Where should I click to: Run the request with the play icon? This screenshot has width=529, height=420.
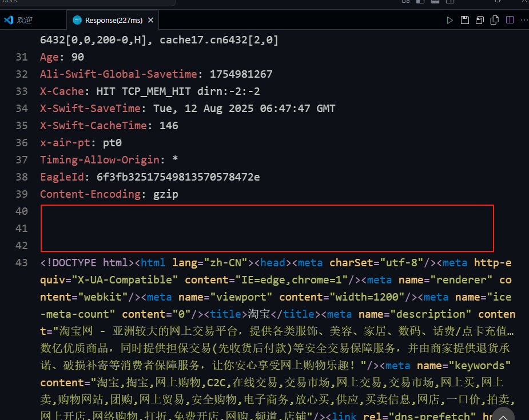click(450, 20)
